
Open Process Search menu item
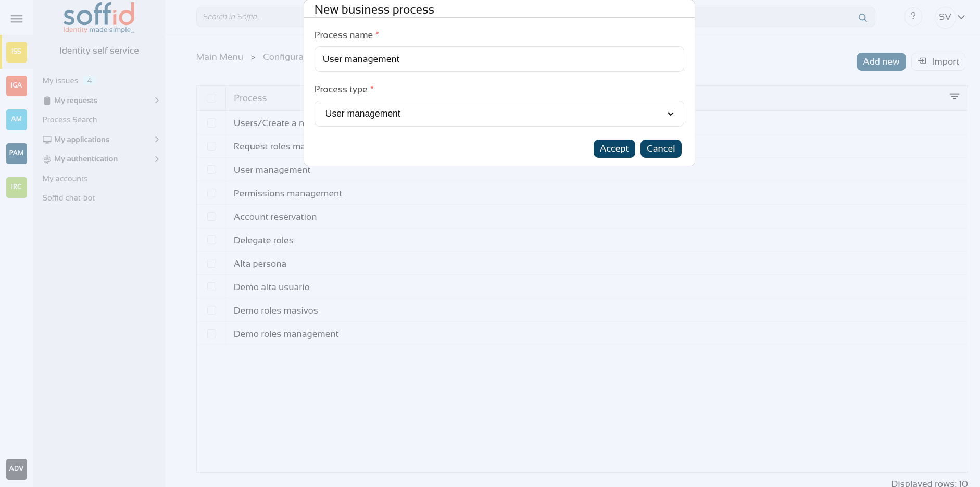click(x=70, y=120)
